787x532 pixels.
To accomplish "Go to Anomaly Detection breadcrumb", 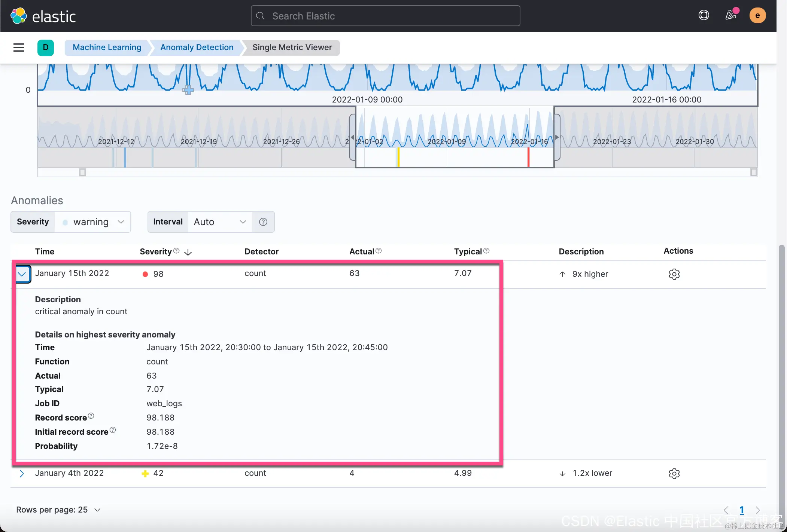I will coord(197,48).
